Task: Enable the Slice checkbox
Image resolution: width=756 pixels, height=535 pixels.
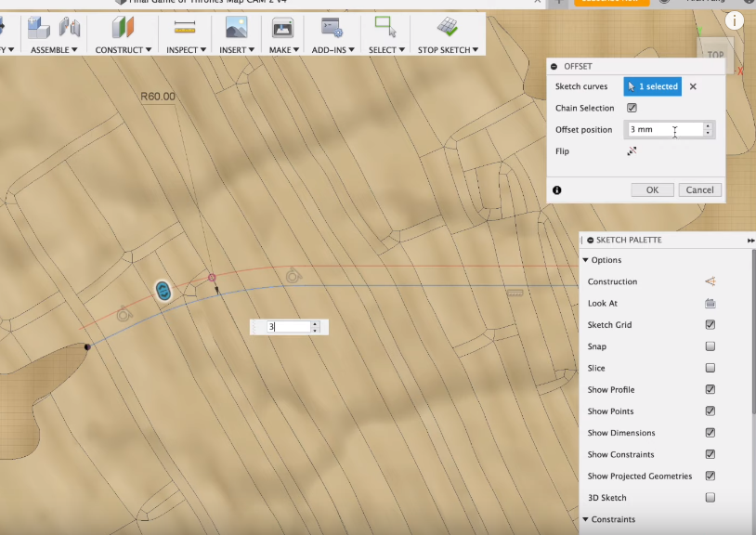Action: coord(710,368)
